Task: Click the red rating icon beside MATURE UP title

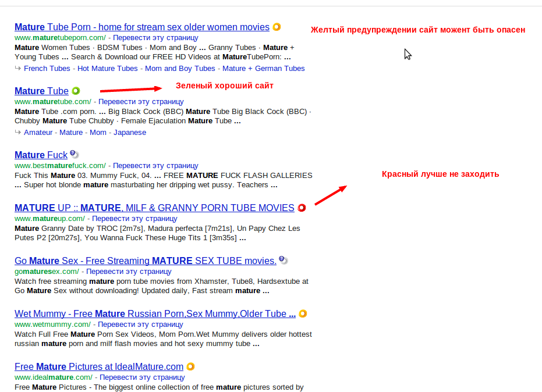Action: pyautogui.click(x=302, y=208)
